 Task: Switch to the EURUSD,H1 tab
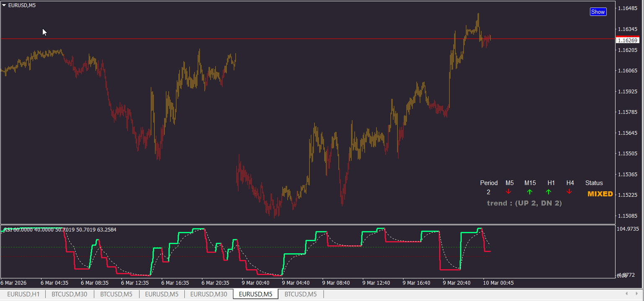coord(23,294)
